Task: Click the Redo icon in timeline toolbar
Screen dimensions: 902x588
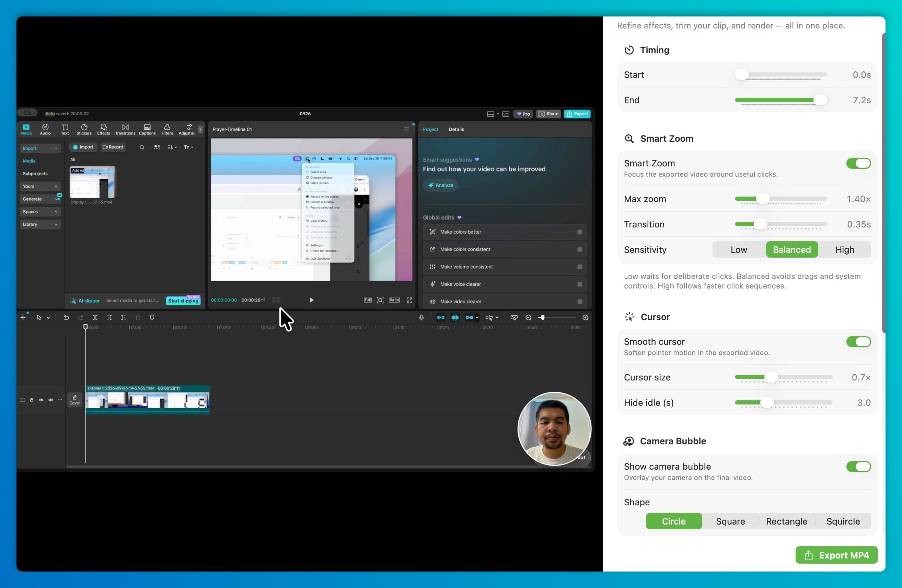Action: click(81, 317)
